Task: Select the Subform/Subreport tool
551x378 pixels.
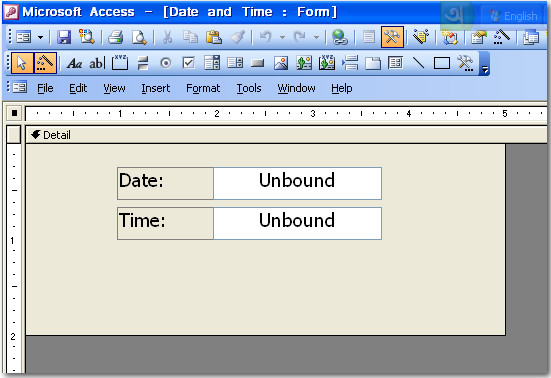Action: (x=396, y=63)
